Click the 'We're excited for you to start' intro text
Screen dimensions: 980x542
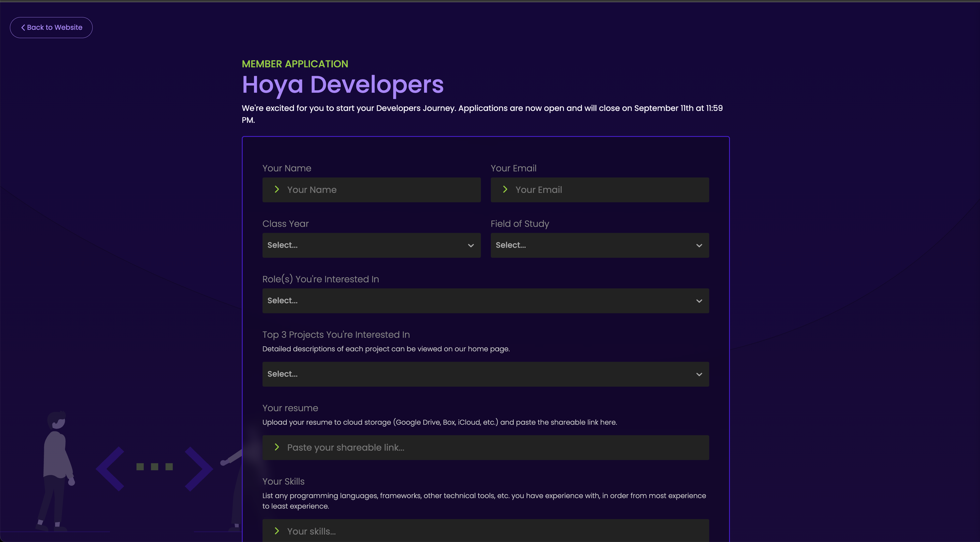482,114
